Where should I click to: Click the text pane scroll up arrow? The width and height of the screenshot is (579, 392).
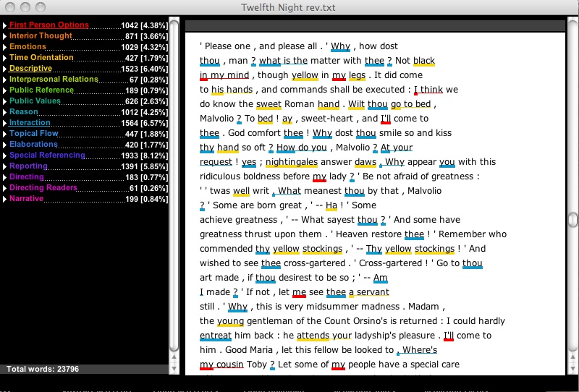coord(572,357)
